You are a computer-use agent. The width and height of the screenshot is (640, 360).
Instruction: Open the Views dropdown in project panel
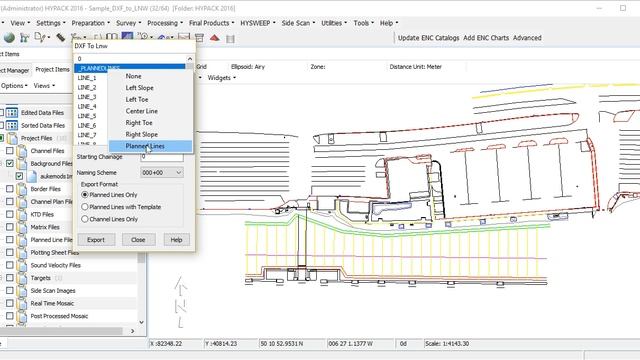coord(44,86)
